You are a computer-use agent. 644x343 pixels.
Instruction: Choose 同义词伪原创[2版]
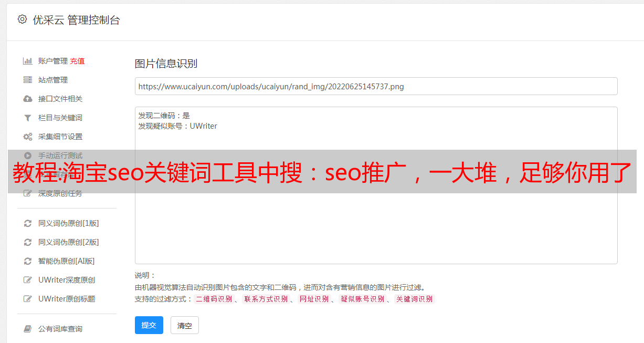69,242
